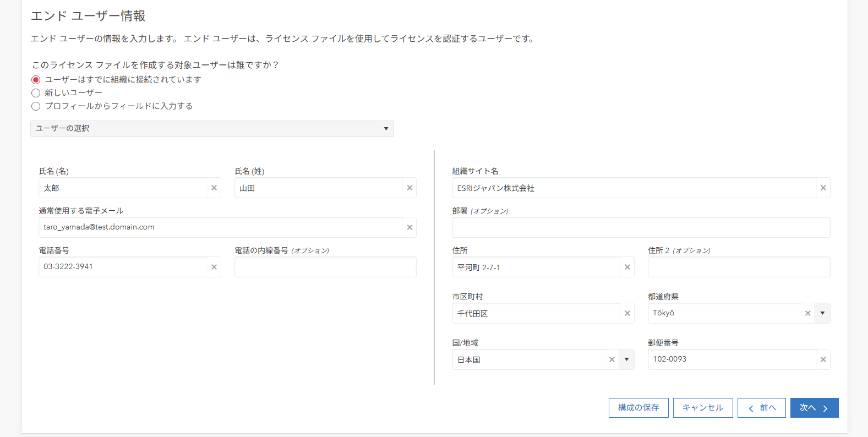Viewport: 868px width, 437px height.
Task: Clear the 市区町村 city field
Action: click(x=627, y=313)
